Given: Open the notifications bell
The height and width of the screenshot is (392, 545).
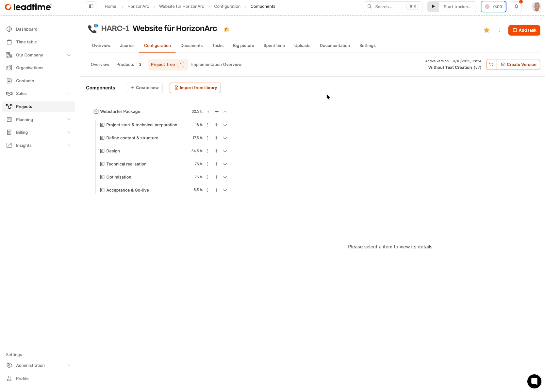Looking at the screenshot, I should pos(516,7).
